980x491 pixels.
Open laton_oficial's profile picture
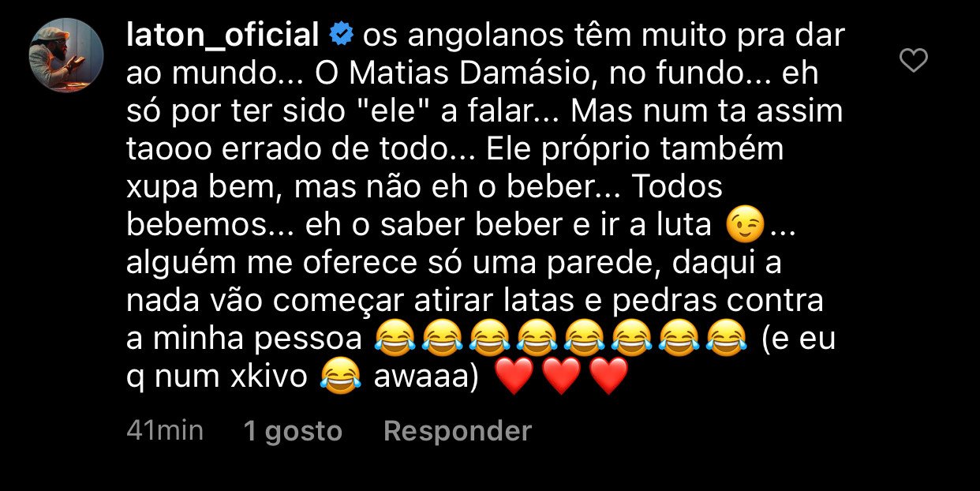(x=66, y=55)
